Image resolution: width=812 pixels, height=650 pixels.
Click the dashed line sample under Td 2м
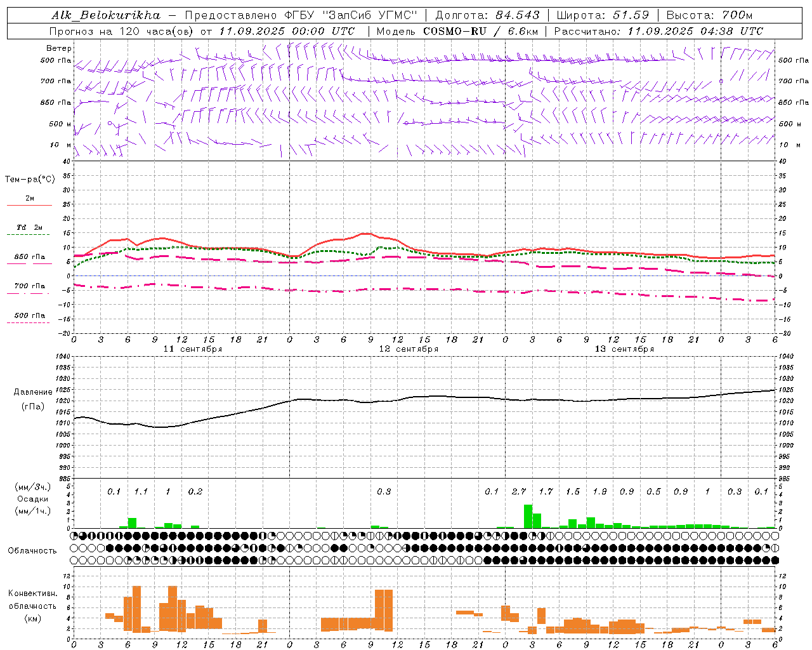[29, 235]
